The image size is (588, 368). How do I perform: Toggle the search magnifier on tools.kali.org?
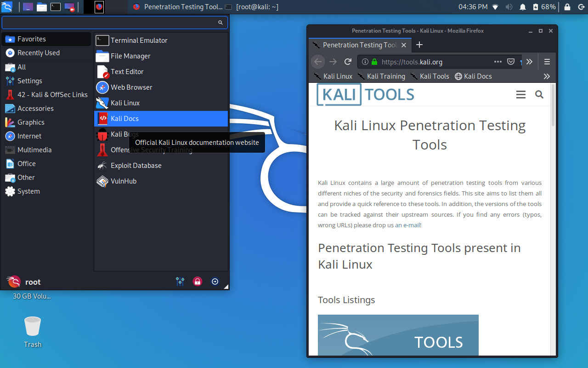click(539, 94)
